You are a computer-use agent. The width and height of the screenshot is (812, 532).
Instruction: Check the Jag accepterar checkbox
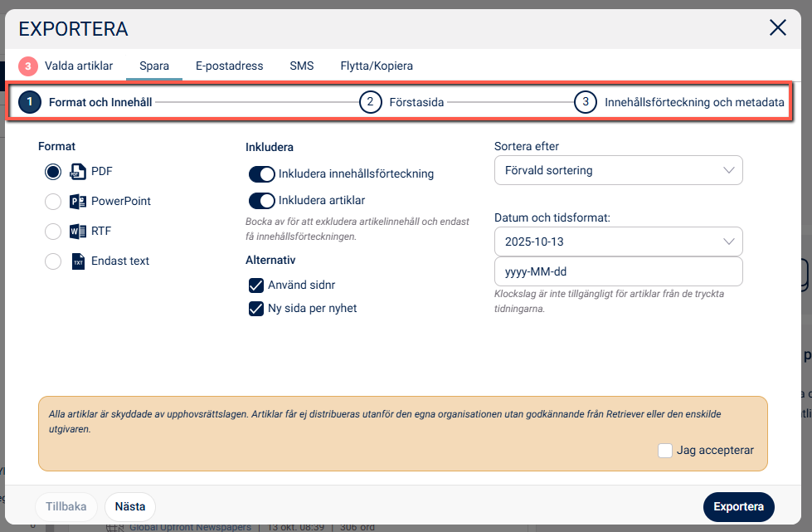point(665,450)
